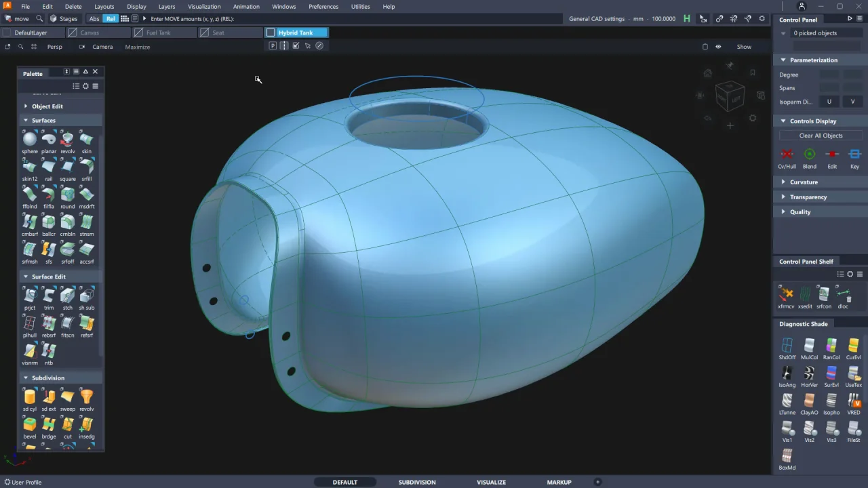
Task: Expand the Curvature section
Action: pyautogui.click(x=804, y=182)
